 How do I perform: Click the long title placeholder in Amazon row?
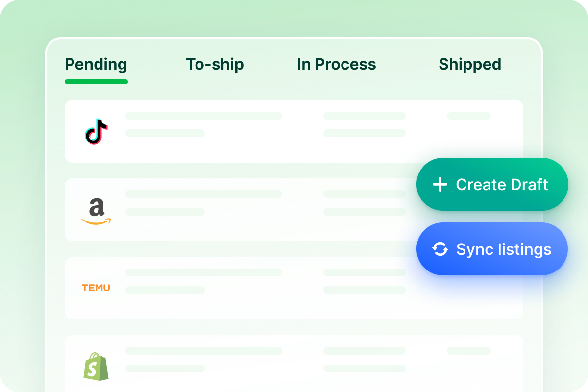[204, 194]
